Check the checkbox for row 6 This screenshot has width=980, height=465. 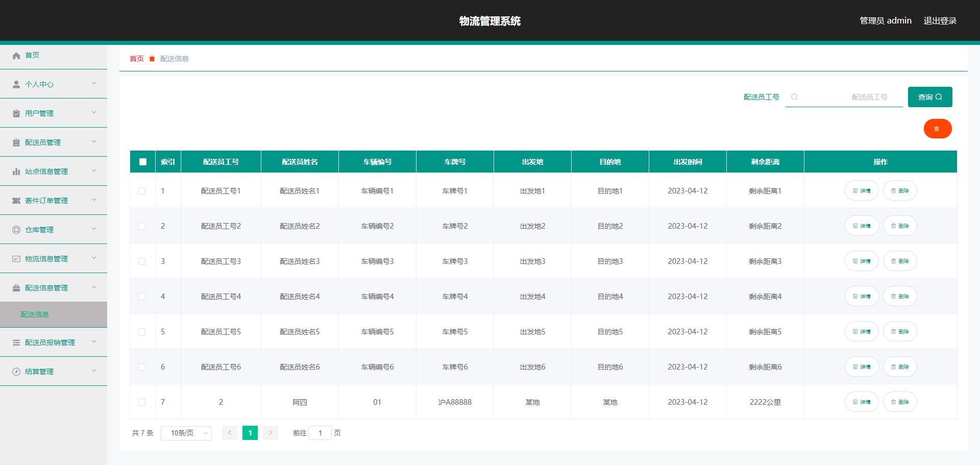[x=142, y=367]
